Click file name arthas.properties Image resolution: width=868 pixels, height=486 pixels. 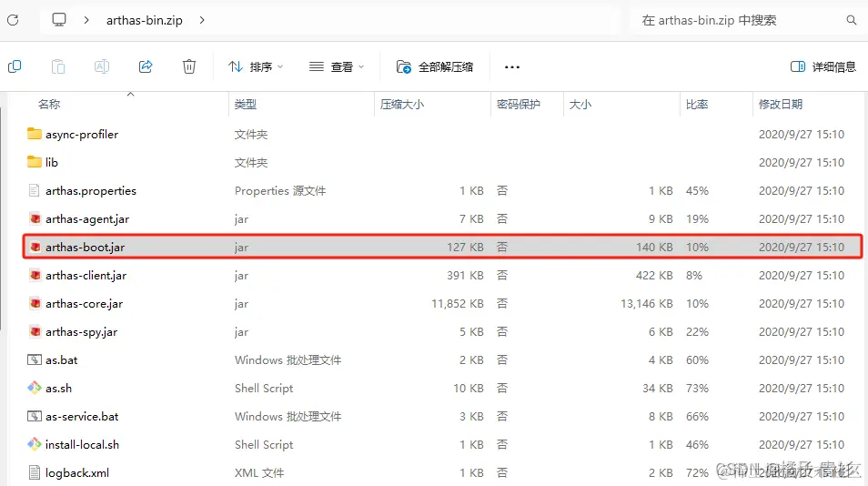91,191
